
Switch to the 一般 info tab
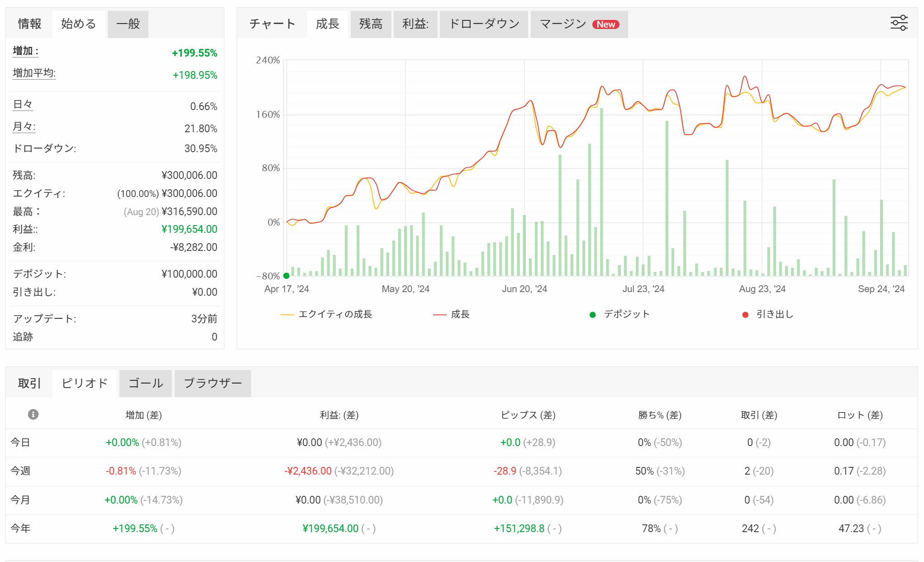[128, 24]
